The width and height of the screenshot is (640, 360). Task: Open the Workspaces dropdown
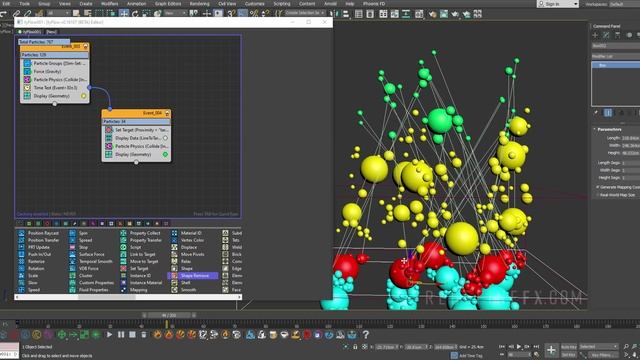pos(624,4)
